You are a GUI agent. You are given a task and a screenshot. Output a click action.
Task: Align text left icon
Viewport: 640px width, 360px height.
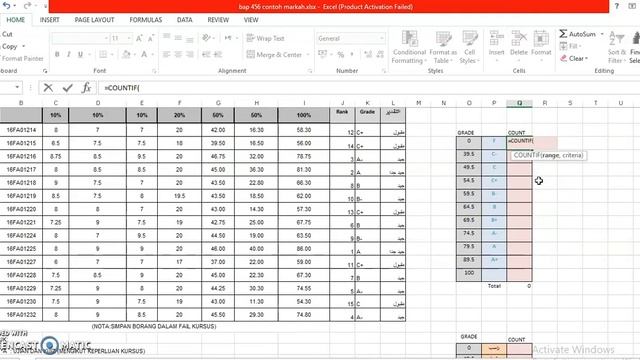pos(167,54)
